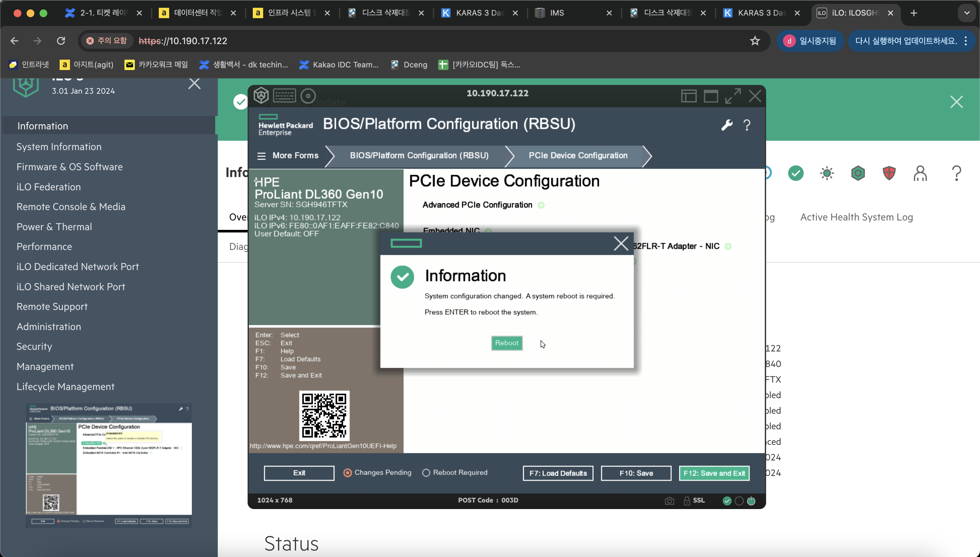Open iLO help question mark icon

point(956,173)
